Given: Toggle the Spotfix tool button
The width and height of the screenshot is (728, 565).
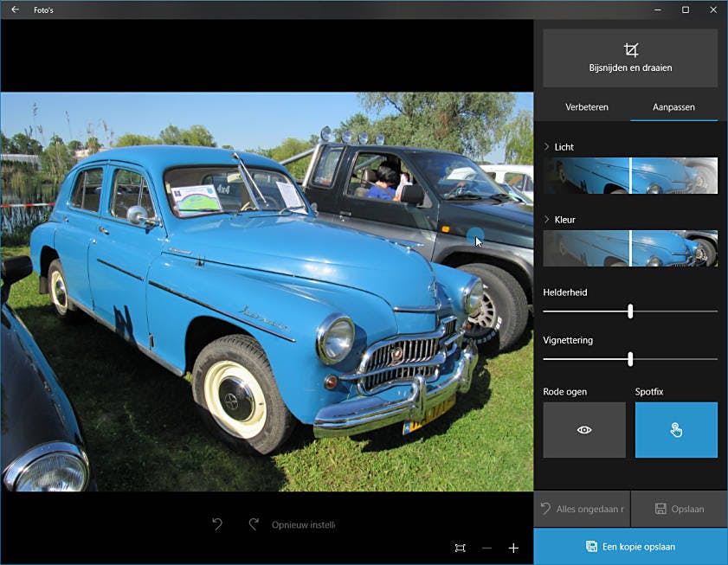Looking at the screenshot, I should 676,430.
